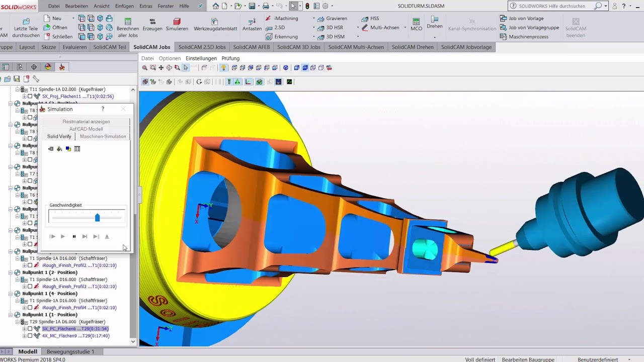Click the black screen icon in simulation toolbar
This screenshot has width=644, height=362.
pos(289,82)
